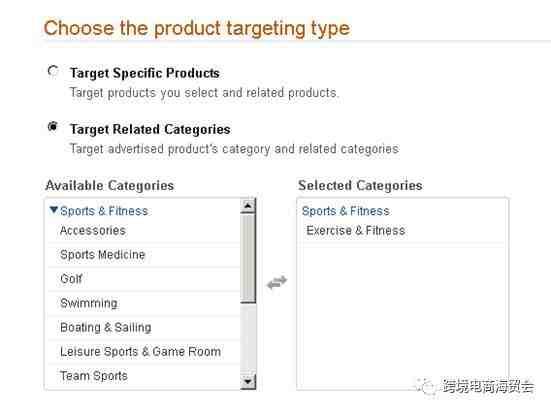Click the scrollbar down arrow
The width and height of the screenshot is (551, 411).
(248, 381)
